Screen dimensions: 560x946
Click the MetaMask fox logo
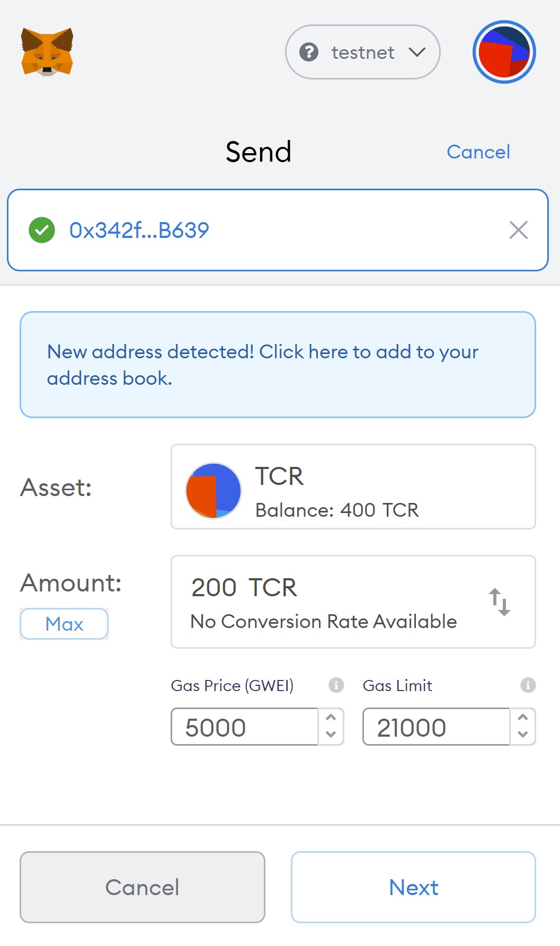[x=47, y=52]
